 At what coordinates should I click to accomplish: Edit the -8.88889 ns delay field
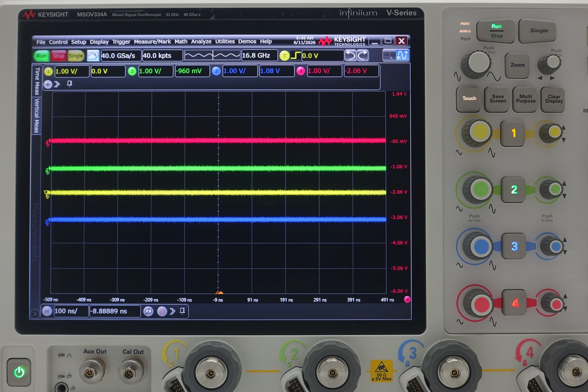click(x=115, y=311)
